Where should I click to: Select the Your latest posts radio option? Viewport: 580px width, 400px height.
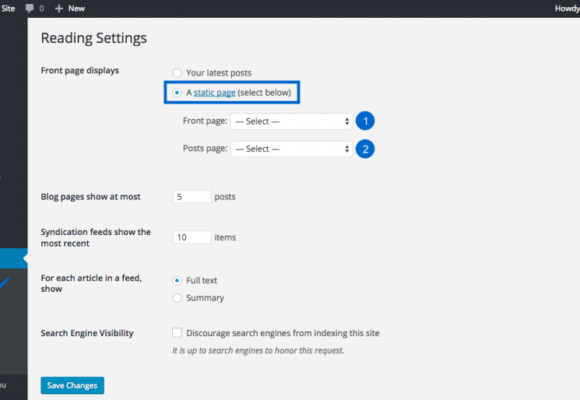[x=177, y=73]
